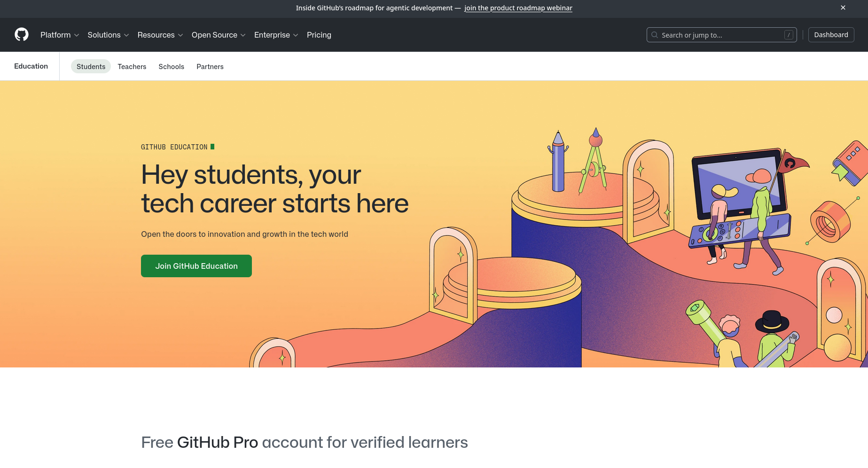Click the search magnifier icon
Viewport: 868px width, 468px height.
655,35
